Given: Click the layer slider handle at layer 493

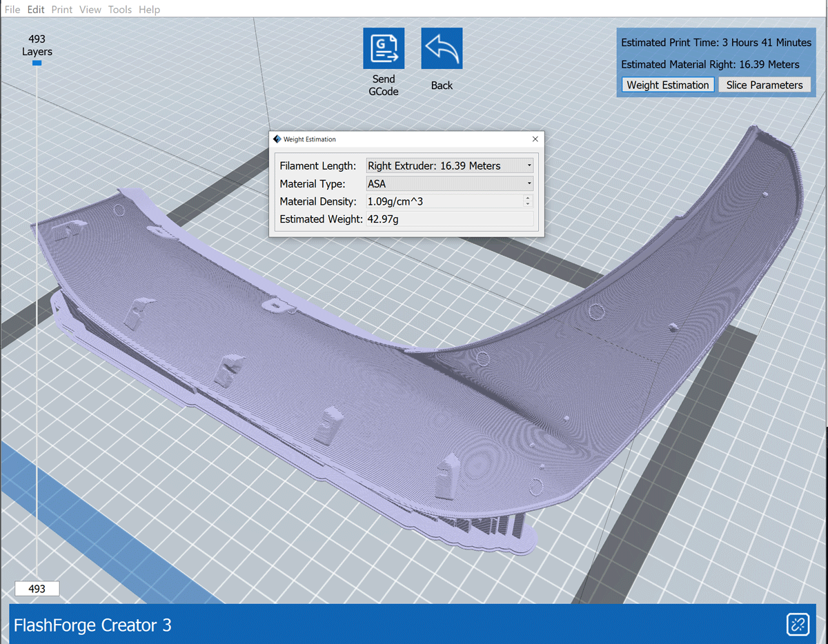Looking at the screenshot, I should [x=37, y=63].
